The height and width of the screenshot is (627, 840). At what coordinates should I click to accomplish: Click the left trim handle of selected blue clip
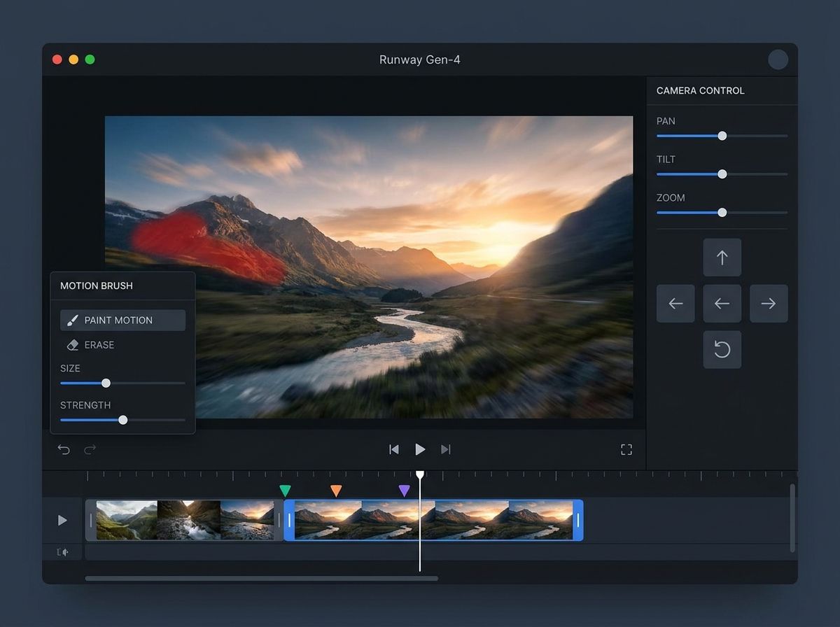[289, 520]
